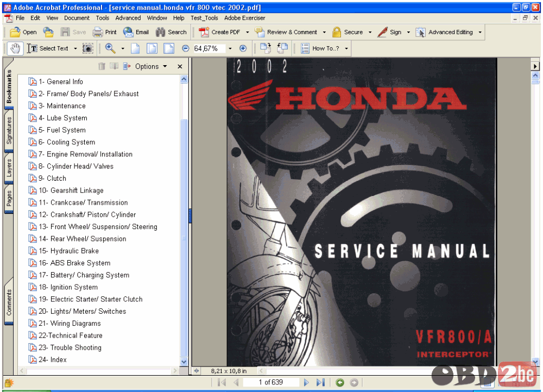
Task: Switch to the Pages side tab
Action: click(9, 198)
